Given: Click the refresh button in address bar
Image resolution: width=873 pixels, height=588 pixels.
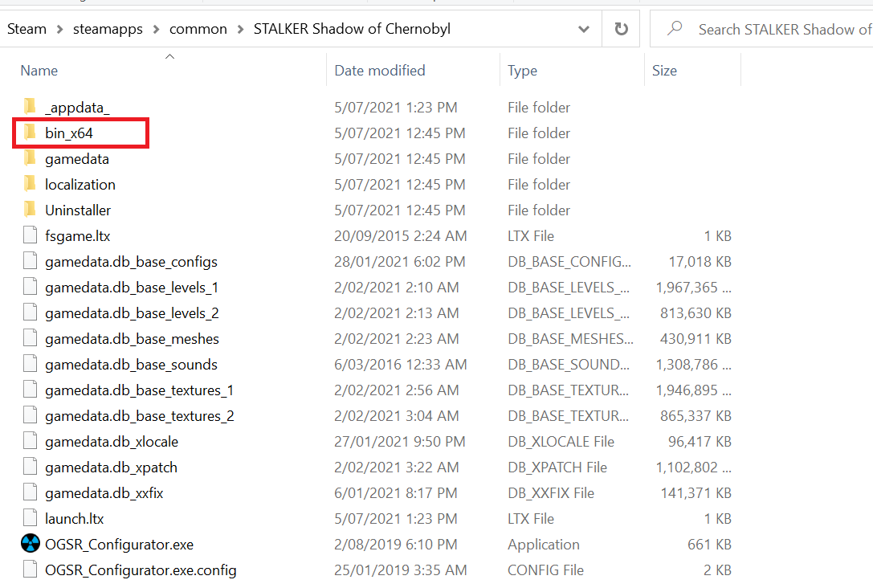Looking at the screenshot, I should click(621, 29).
